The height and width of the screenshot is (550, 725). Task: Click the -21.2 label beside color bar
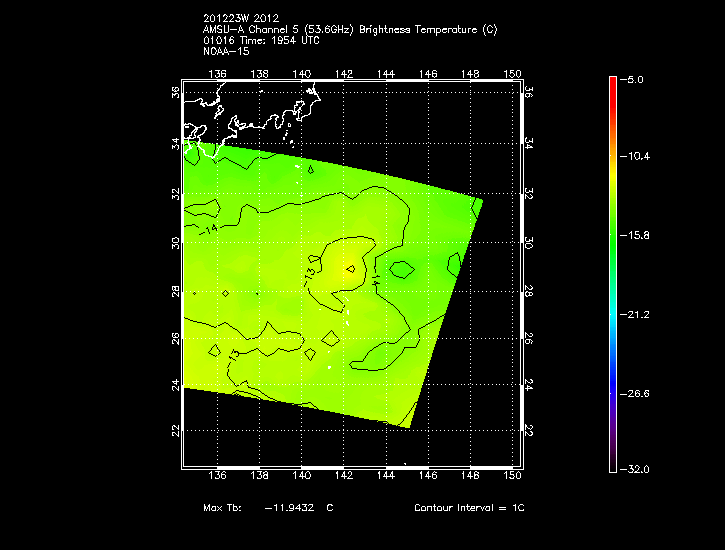[x=637, y=314]
